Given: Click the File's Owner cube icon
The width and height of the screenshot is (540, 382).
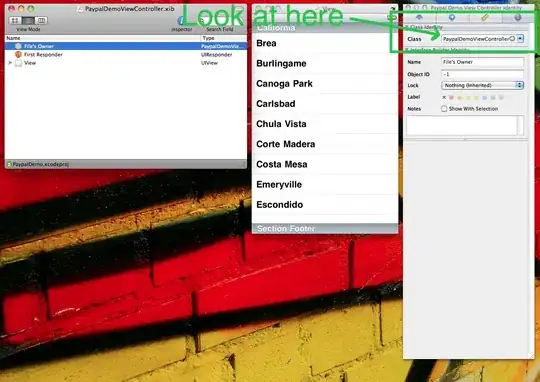Looking at the screenshot, I should 18,46.
